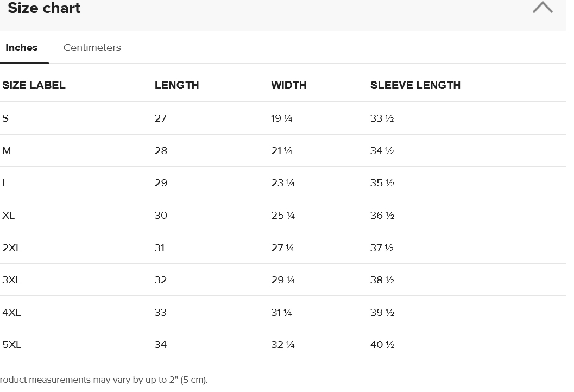
Task: Click the Size chart heading
Action: point(44,8)
